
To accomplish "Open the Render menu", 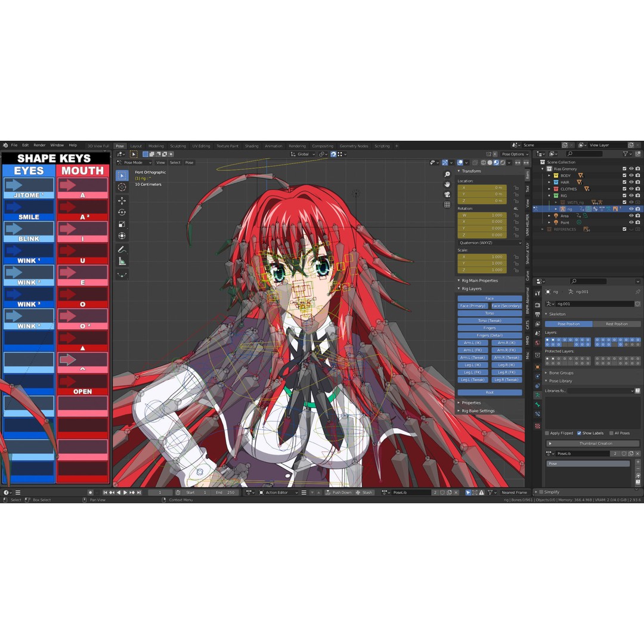I will (39, 145).
